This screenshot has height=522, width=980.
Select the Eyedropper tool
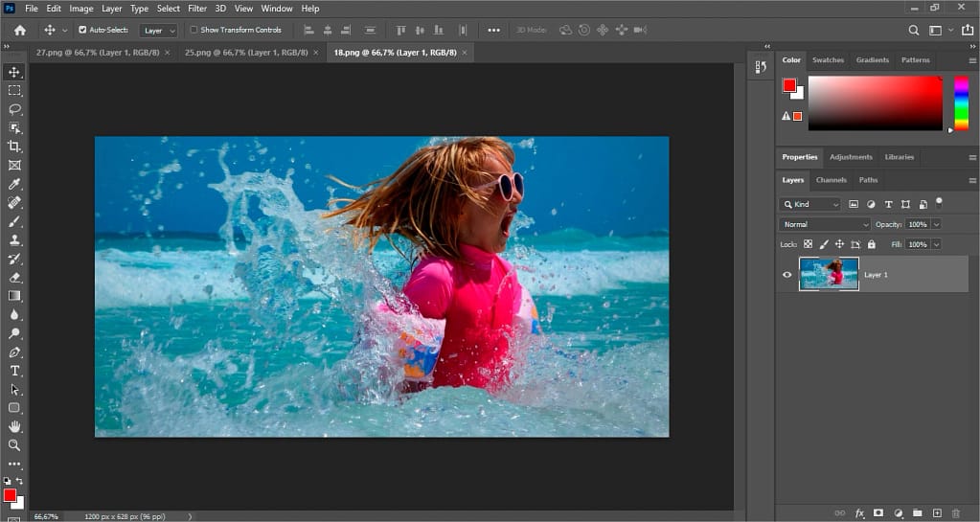tap(14, 184)
